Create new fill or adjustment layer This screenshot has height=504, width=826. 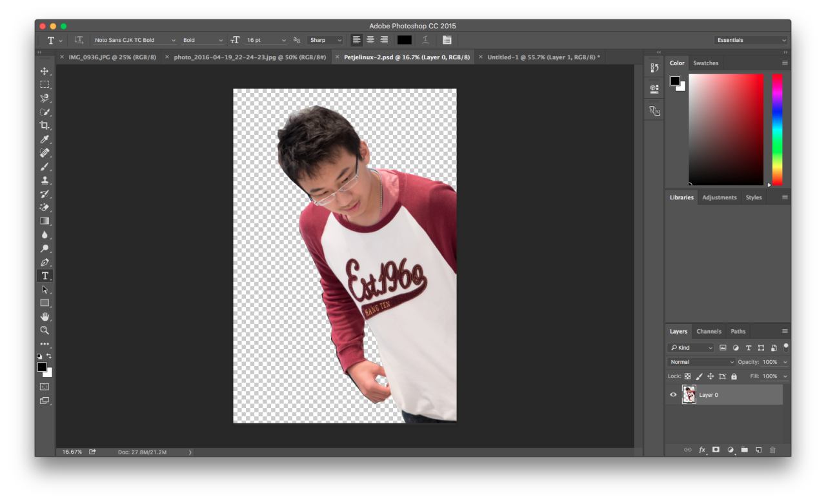[x=730, y=449]
